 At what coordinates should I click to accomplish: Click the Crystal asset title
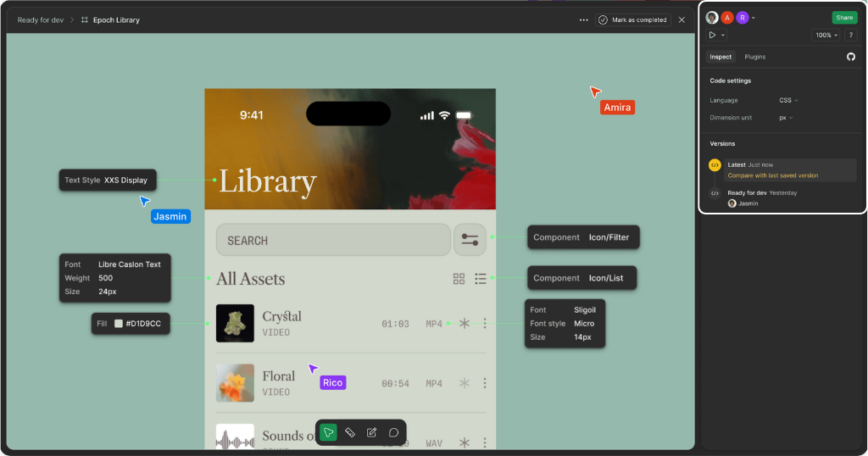(281, 316)
